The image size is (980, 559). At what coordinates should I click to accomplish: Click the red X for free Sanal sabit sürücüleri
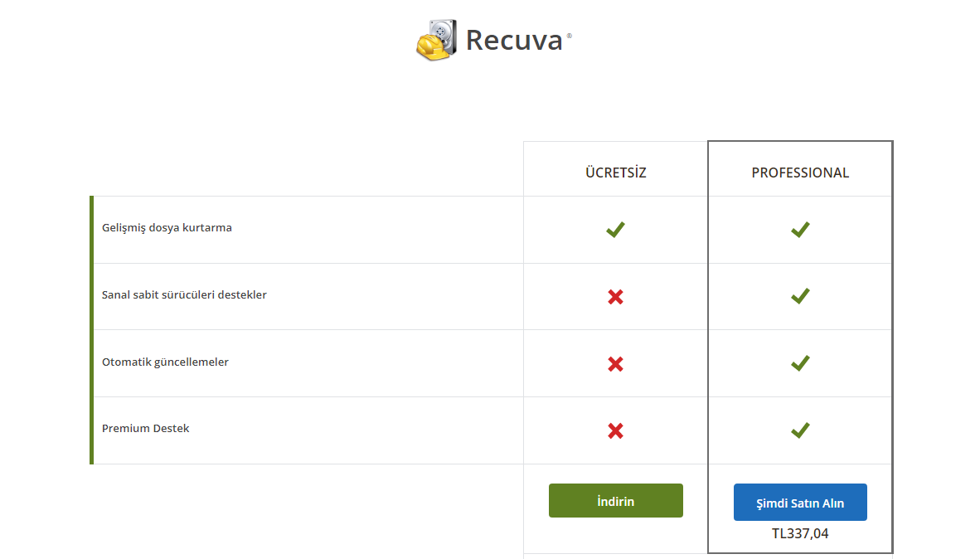615,296
